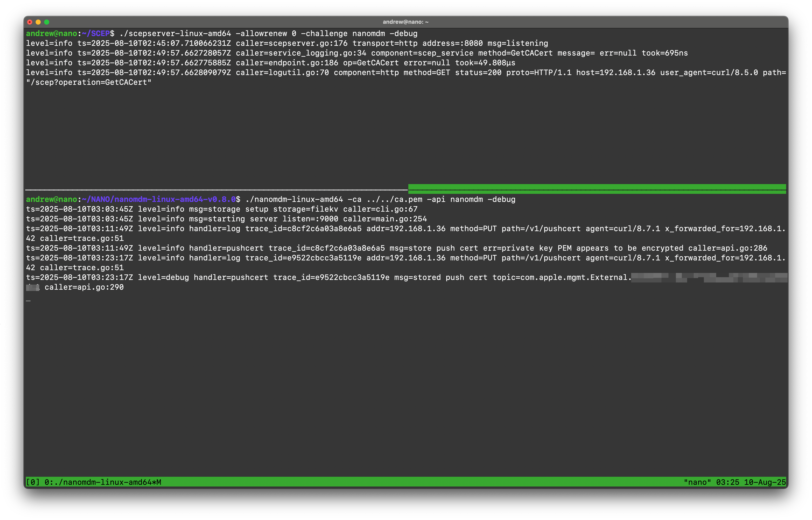This screenshot has width=812, height=520.
Task: Click the nanomdm-linux-amd64 command in bottom pane
Action: point(294,200)
